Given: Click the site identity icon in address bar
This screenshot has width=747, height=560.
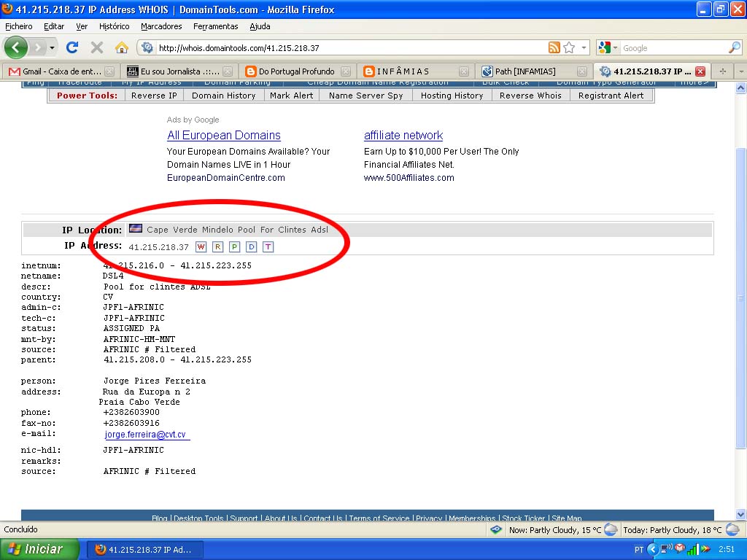Looking at the screenshot, I should pyautogui.click(x=147, y=47).
